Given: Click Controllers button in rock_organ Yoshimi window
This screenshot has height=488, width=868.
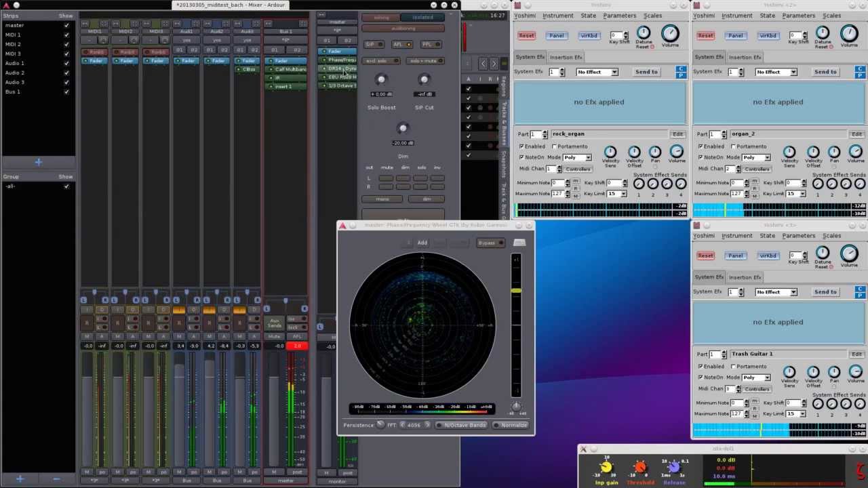Looking at the screenshot, I should (578, 169).
